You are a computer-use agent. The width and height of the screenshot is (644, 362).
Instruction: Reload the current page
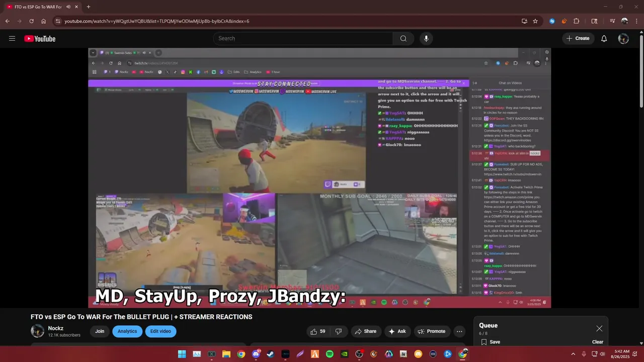point(31,21)
